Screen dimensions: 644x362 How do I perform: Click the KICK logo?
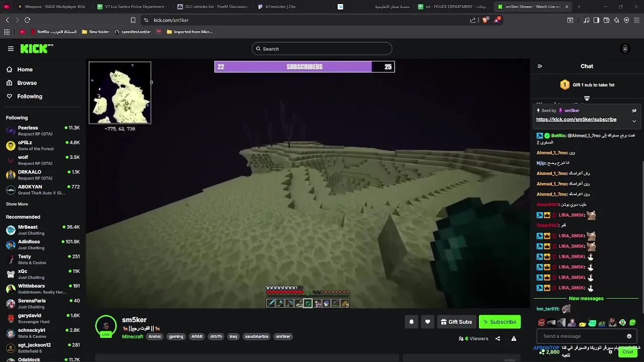(37, 49)
